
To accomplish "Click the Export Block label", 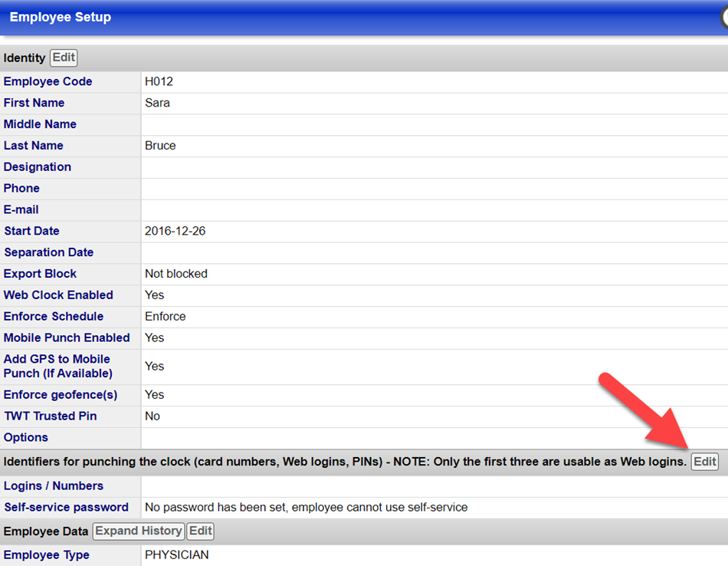I will tap(40, 274).
